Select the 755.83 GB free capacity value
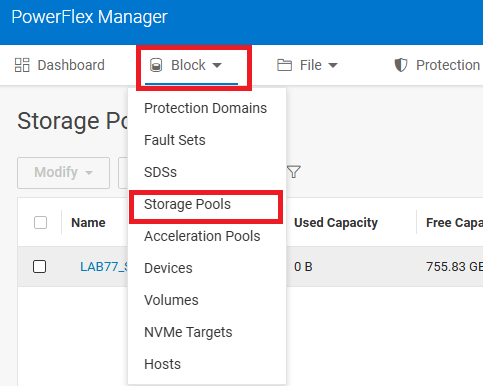 coord(454,267)
